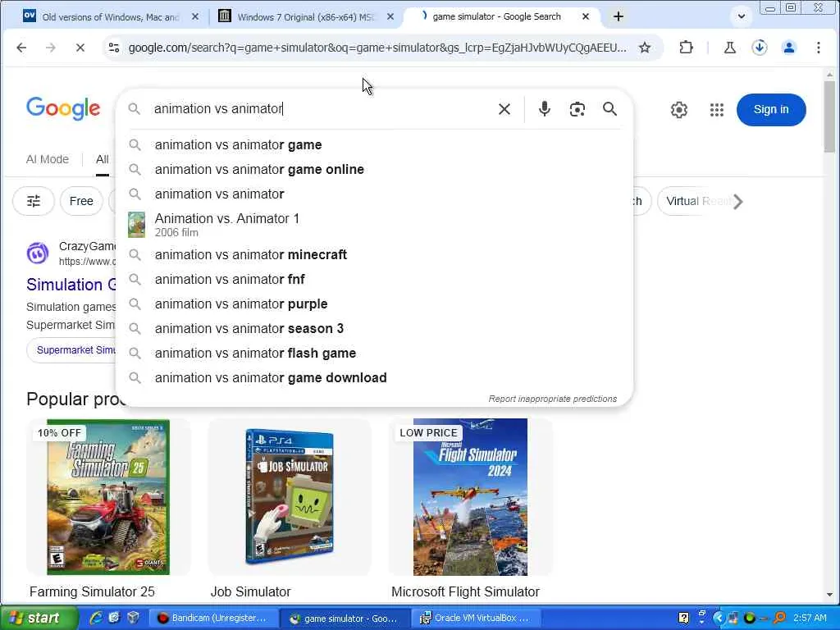Open Chrome three-dot menu
Viewport: 840px width, 630px height.
click(x=819, y=48)
